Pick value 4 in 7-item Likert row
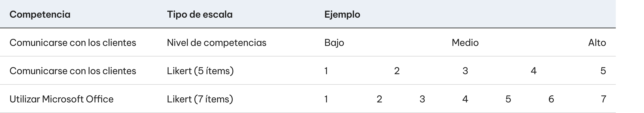This screenshot has height=113, width=644. tap(465, 99)
